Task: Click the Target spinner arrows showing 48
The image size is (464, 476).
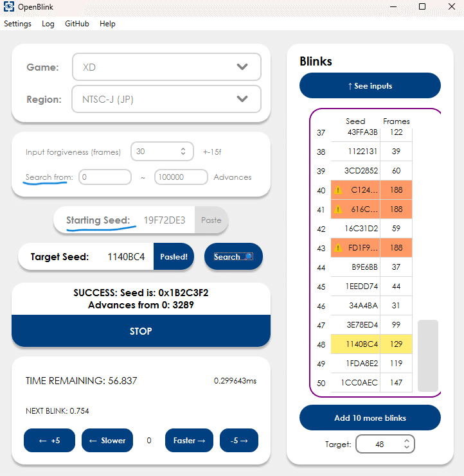Action: pos(407,444)
